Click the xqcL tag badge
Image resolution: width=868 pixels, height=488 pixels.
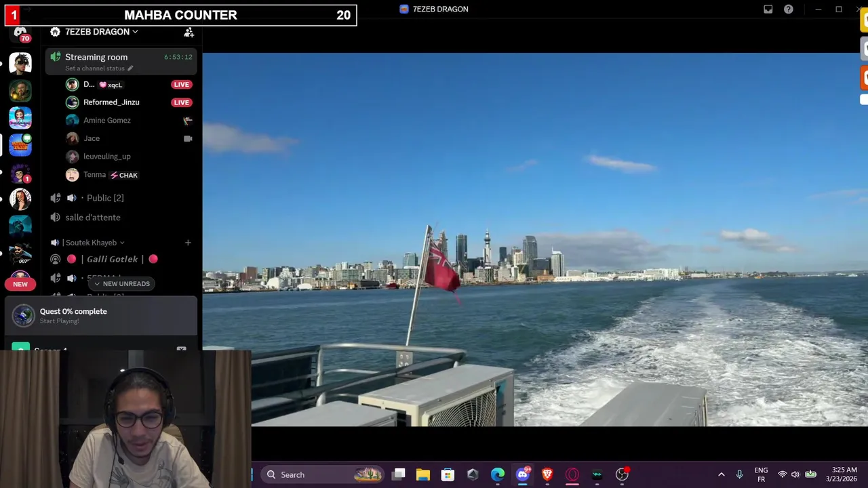tap(111, 85)
